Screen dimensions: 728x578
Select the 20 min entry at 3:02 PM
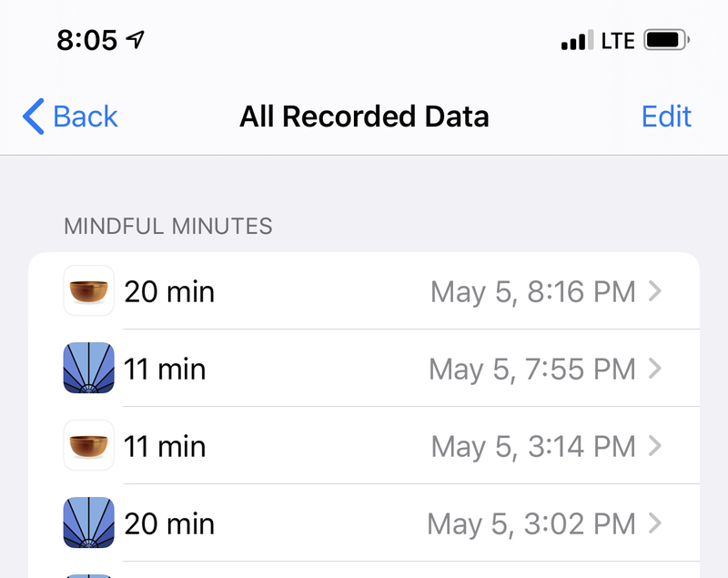click(364, 522)
